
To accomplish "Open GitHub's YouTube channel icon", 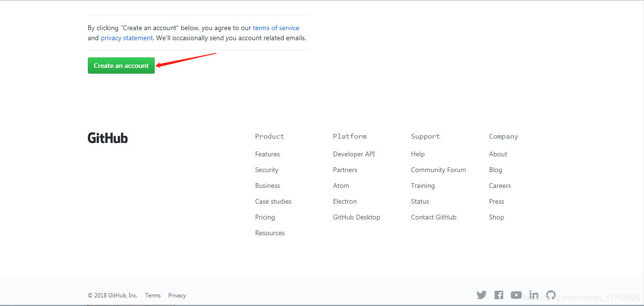I will [x=516, y=295].
